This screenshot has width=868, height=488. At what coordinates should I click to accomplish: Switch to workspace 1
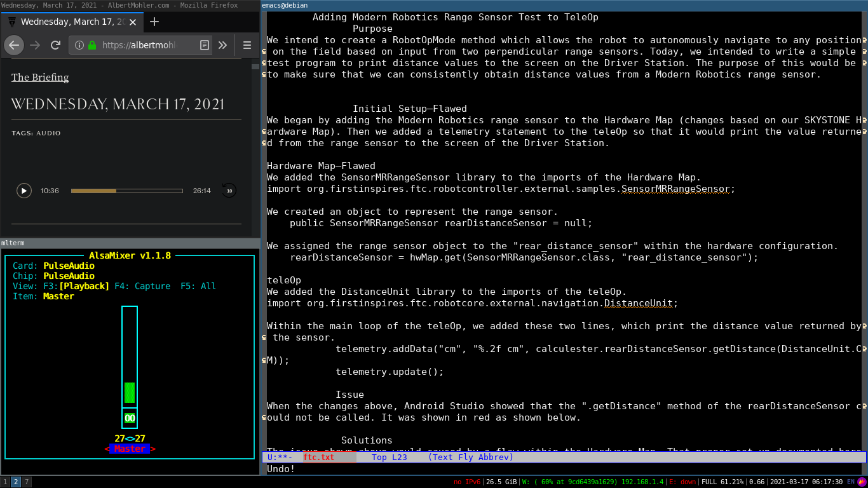click(x=4, y=482)
